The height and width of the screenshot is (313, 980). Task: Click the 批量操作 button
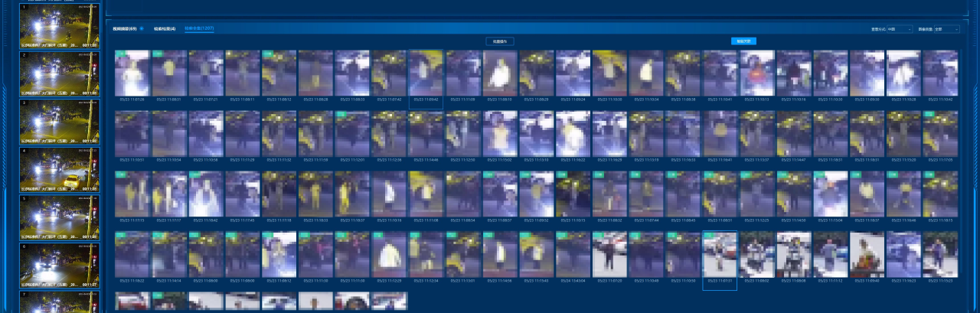[498, 41]
